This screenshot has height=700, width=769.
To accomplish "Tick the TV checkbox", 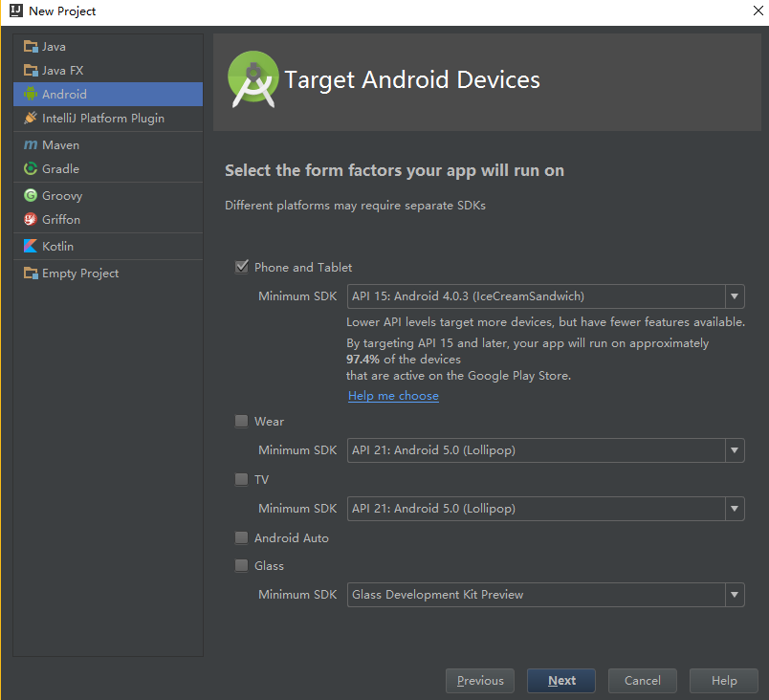I will [242, 479].
